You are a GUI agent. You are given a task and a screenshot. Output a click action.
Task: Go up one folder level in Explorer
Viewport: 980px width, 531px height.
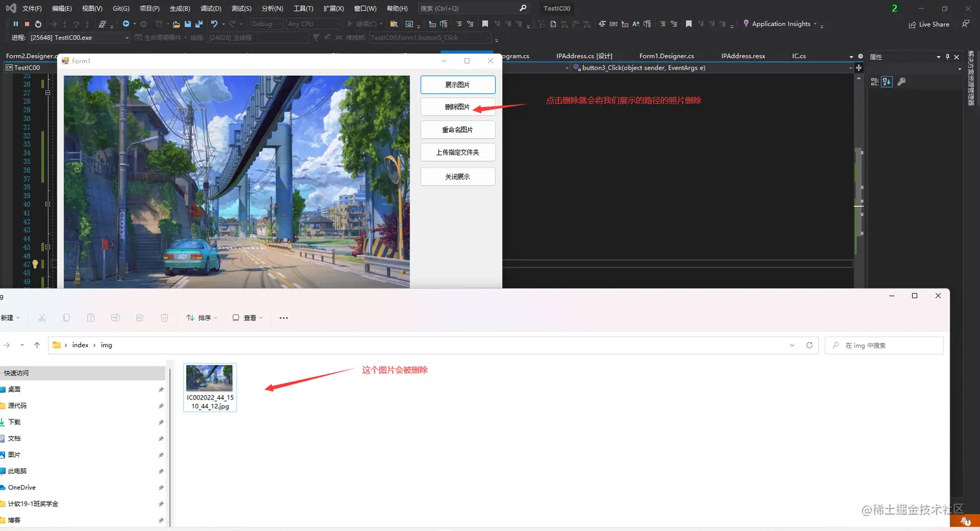[x=37, y=345]
